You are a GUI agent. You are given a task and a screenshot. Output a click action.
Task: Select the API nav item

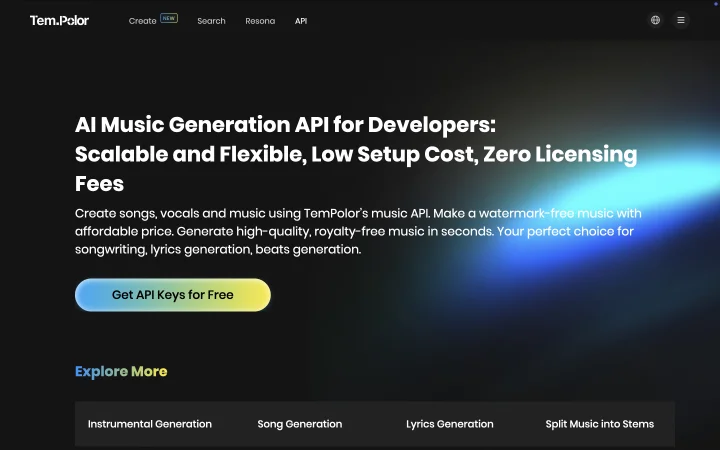(x=301, y=21)
